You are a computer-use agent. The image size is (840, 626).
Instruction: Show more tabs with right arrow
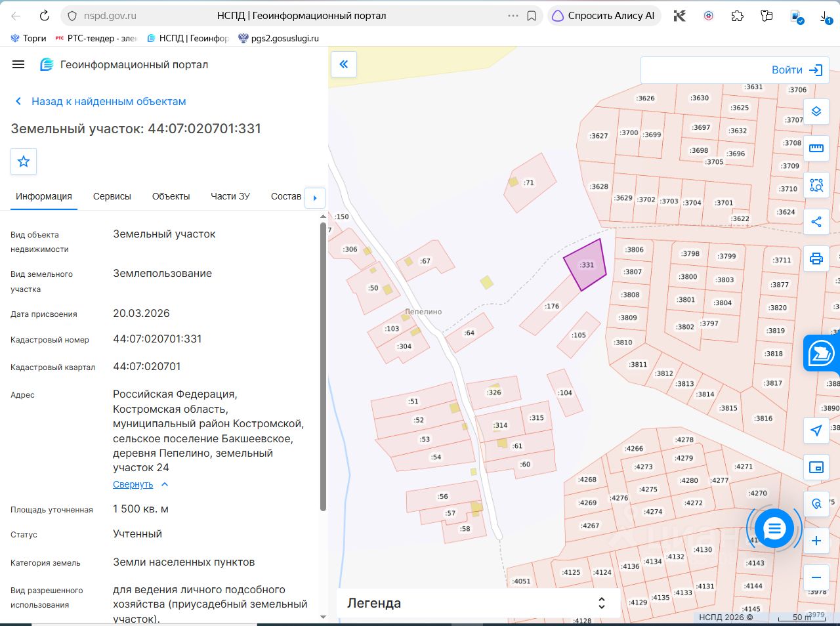coord(315,198)
